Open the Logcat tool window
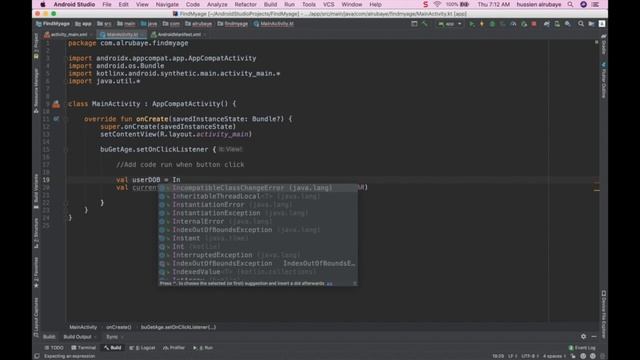640x360 pixels. coord(142,348)
